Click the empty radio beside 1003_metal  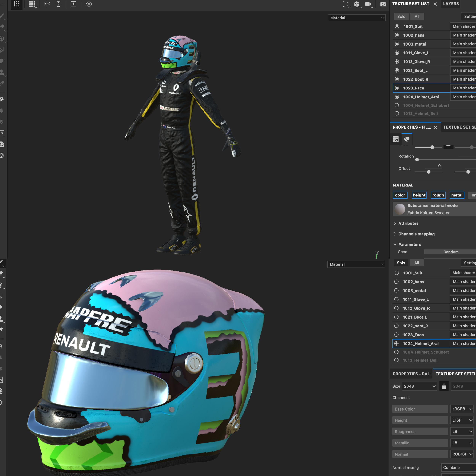tap(396, 291)
